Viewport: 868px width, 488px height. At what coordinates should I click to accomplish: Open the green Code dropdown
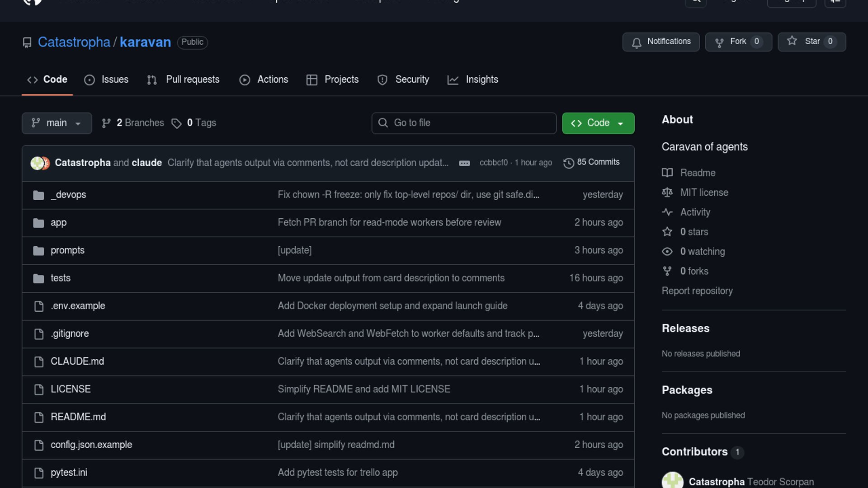coord(598,123)
